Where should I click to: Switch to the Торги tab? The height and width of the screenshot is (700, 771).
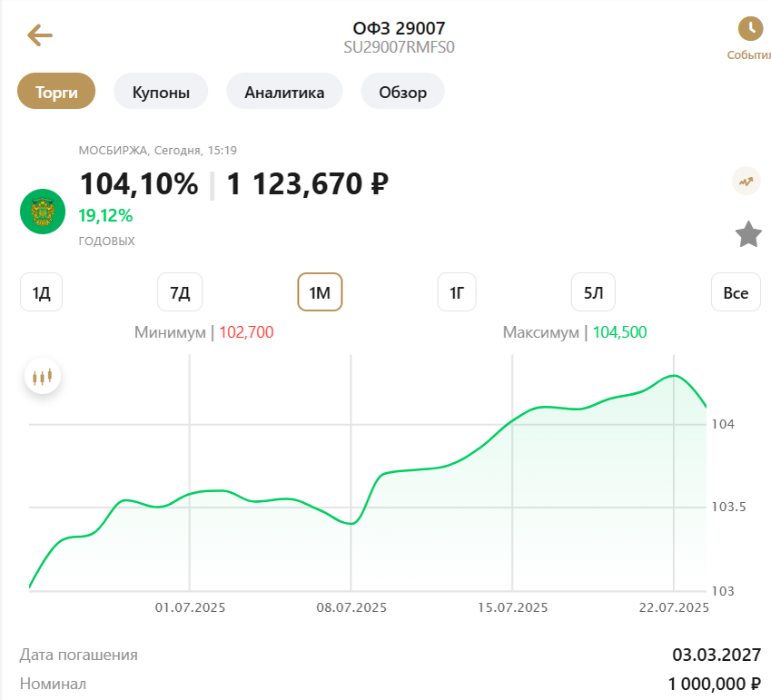pos(56,92)
